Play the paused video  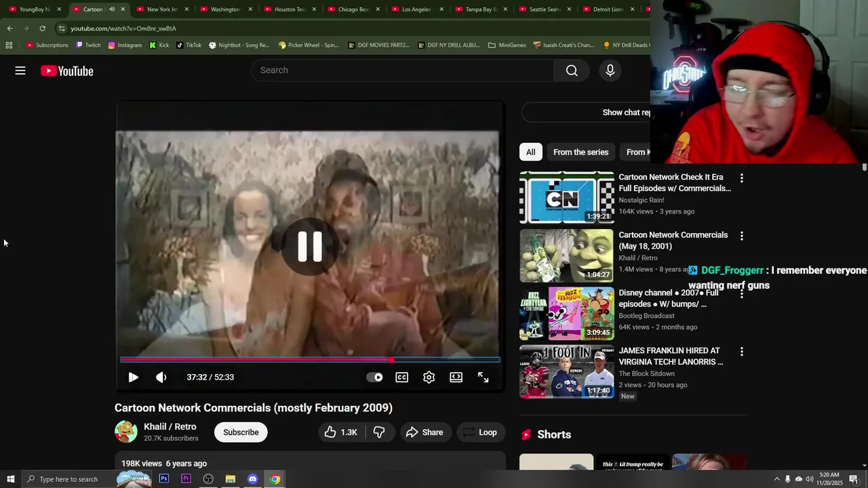point(134,378)
